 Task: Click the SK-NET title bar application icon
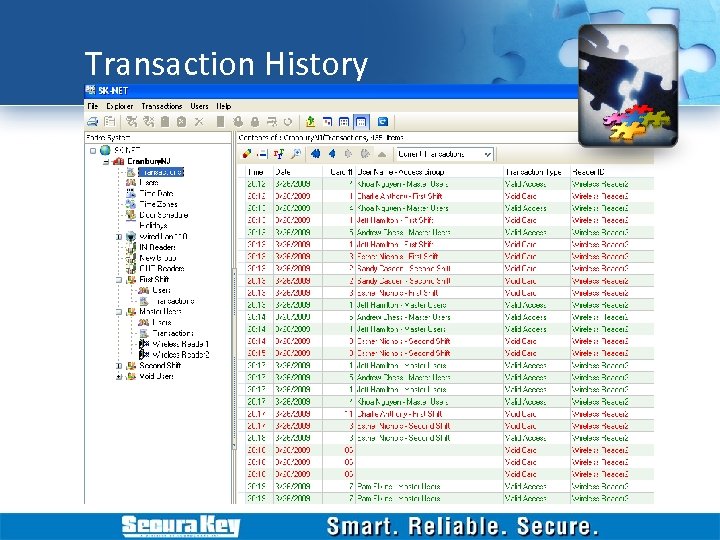pyautogui.click(x=90, y=90)
